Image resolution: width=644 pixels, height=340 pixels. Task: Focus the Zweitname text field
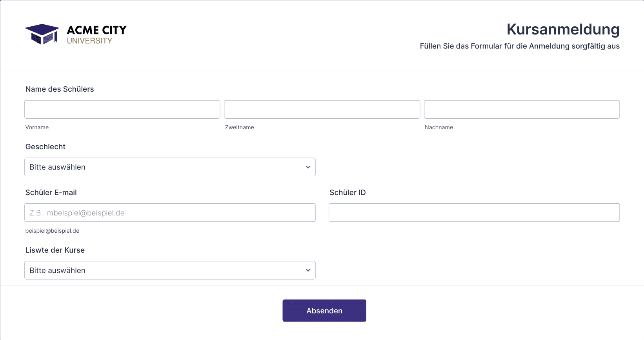(x=322, y=110)
